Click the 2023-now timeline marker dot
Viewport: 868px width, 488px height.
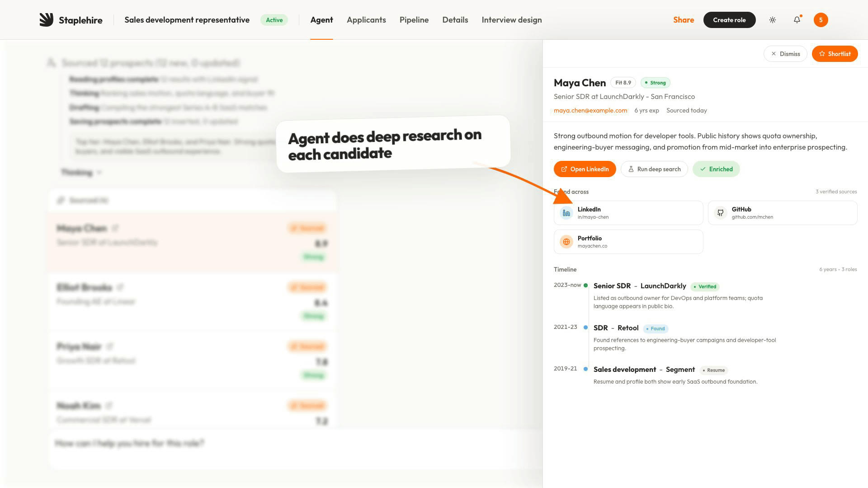[x=585, y=286]
